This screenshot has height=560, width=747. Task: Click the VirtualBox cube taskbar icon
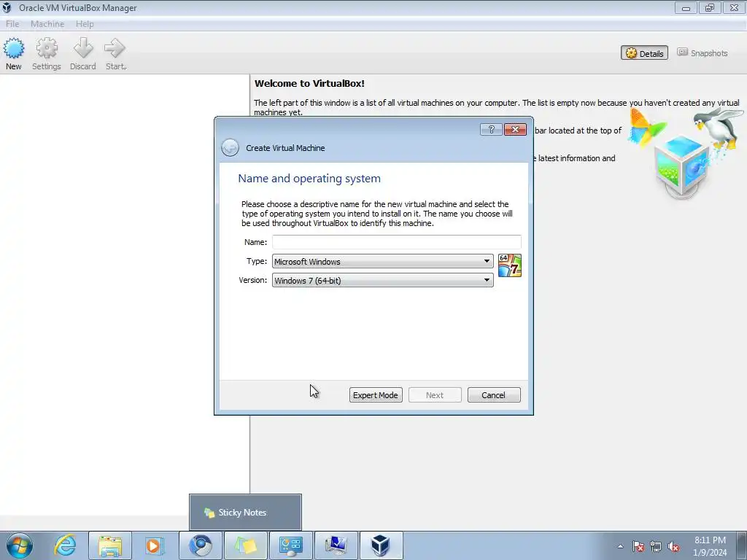click(x=381, y=545)
